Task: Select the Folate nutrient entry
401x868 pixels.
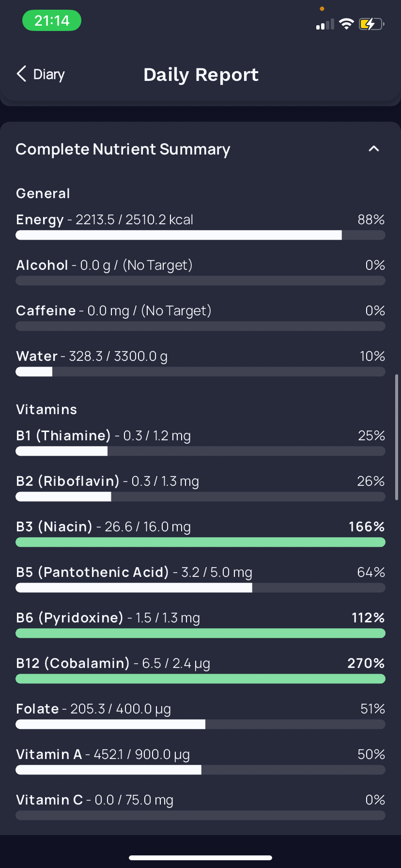Action: tap(200, 715)
